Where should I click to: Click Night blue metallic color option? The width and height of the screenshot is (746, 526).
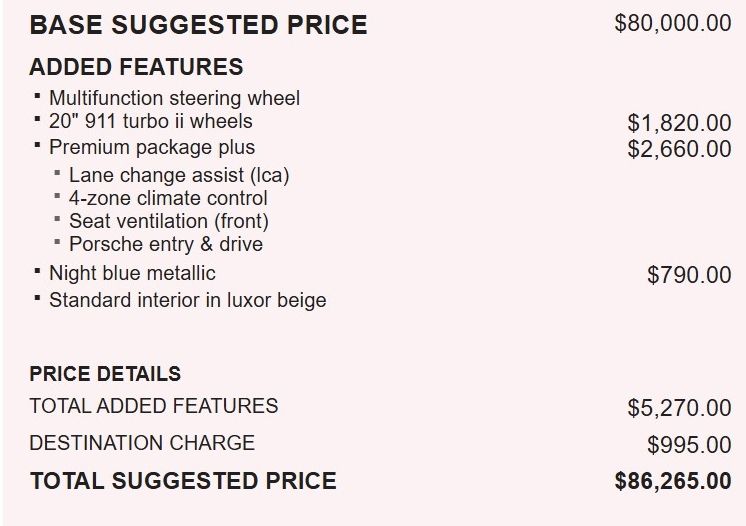point(132,273)
